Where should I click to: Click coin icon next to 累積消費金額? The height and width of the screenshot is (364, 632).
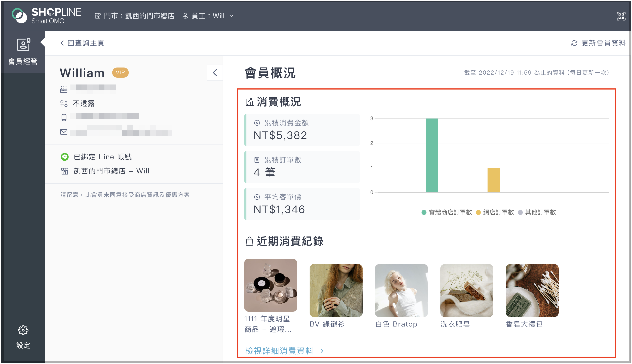257,123
